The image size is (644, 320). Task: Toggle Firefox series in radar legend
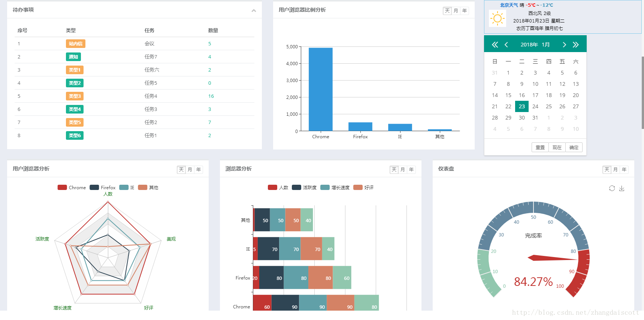103,187
